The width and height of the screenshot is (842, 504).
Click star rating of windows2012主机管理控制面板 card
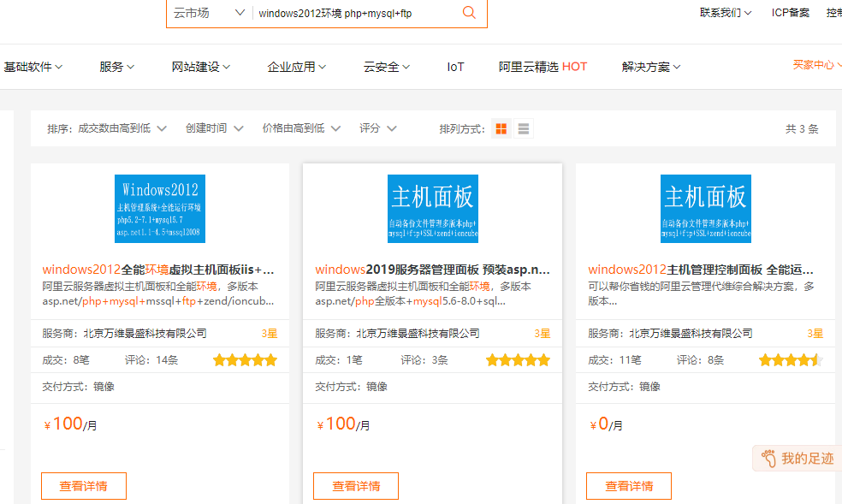click(791, 360)
